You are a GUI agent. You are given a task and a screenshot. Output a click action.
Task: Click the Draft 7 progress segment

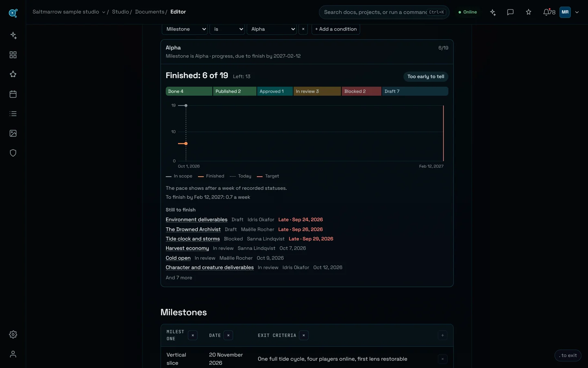[415, 91]
